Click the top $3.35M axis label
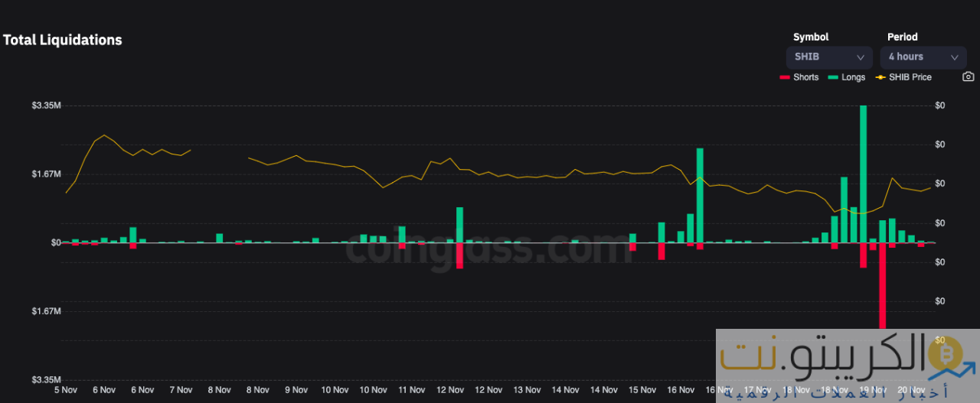The image size is (980, 403). [46, 106]
